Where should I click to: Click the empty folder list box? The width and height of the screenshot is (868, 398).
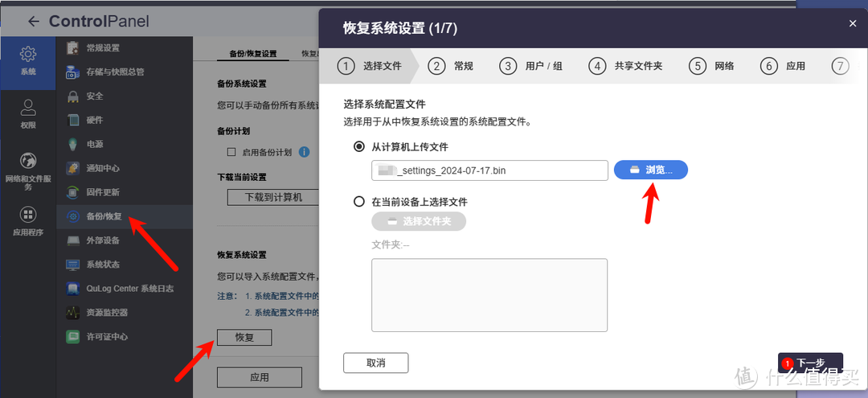489,295
